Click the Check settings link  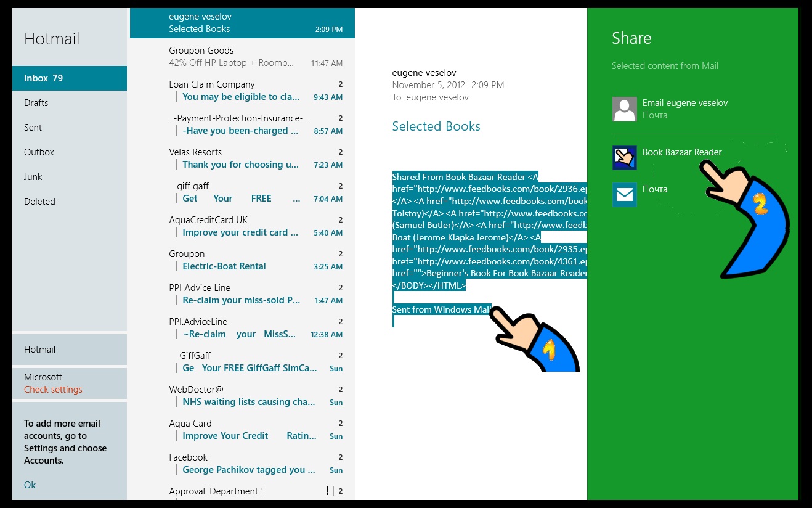click(53, 390)
